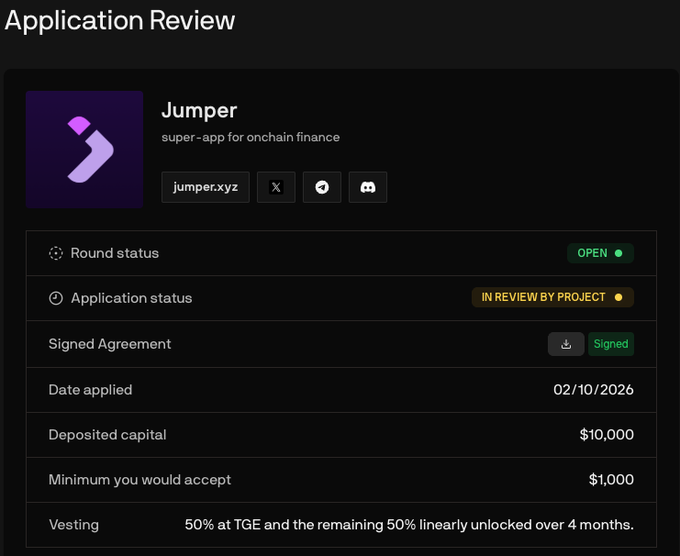Click the Round status dotted circle icon
This screenshot has height=556, width=680.
point(56,253)
